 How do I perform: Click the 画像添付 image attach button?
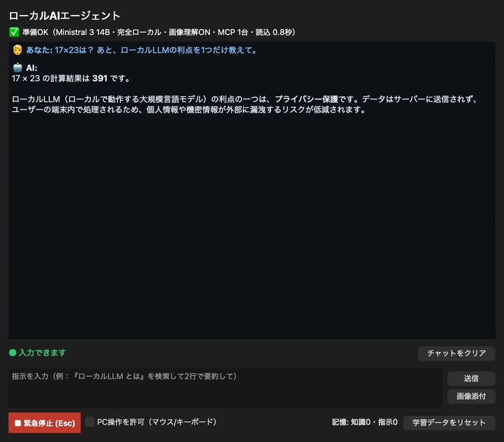(x=471, y=396)
